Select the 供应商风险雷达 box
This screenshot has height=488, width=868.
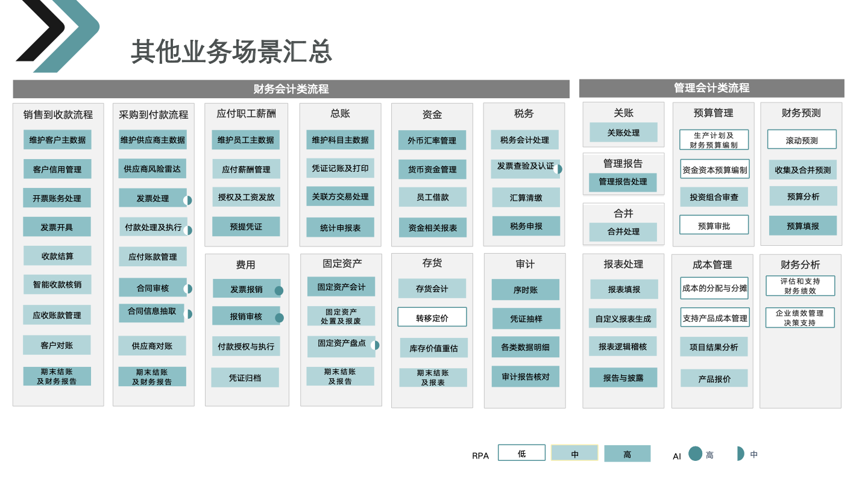pos(152,169)
